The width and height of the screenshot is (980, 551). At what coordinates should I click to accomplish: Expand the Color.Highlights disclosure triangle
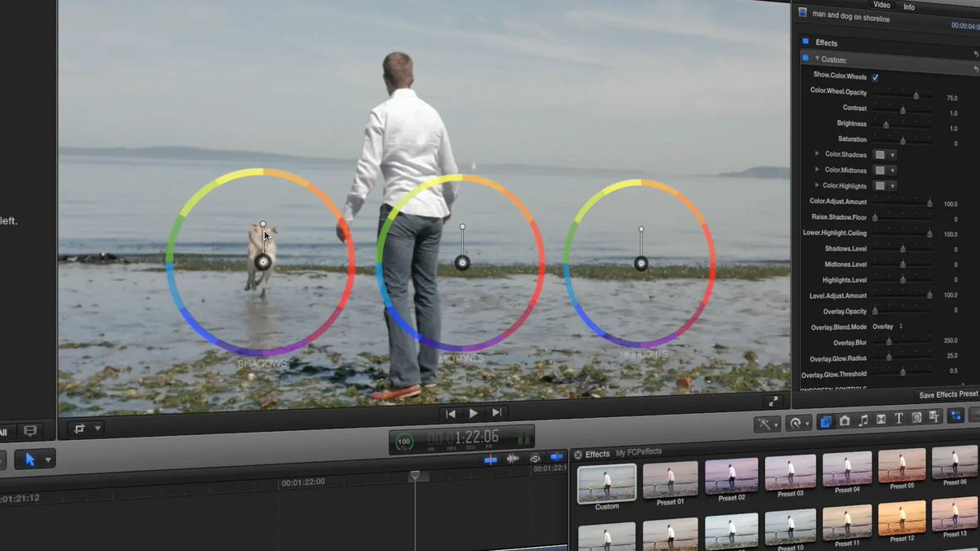[x=817, y=184]
